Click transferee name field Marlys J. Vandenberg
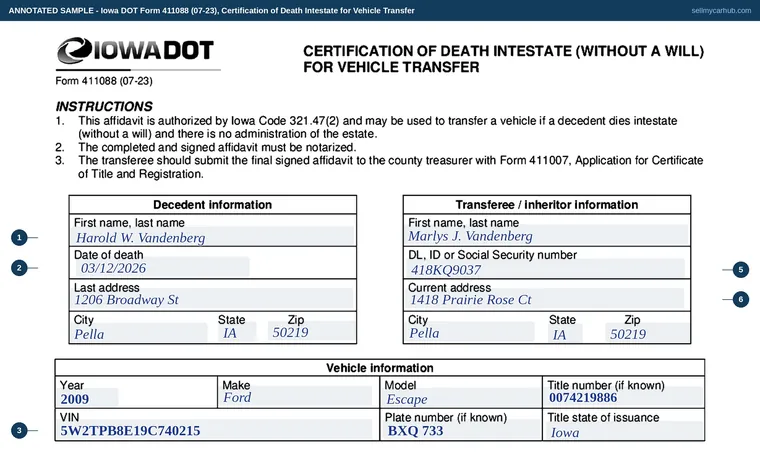760x456 pixels. (548, 236)
